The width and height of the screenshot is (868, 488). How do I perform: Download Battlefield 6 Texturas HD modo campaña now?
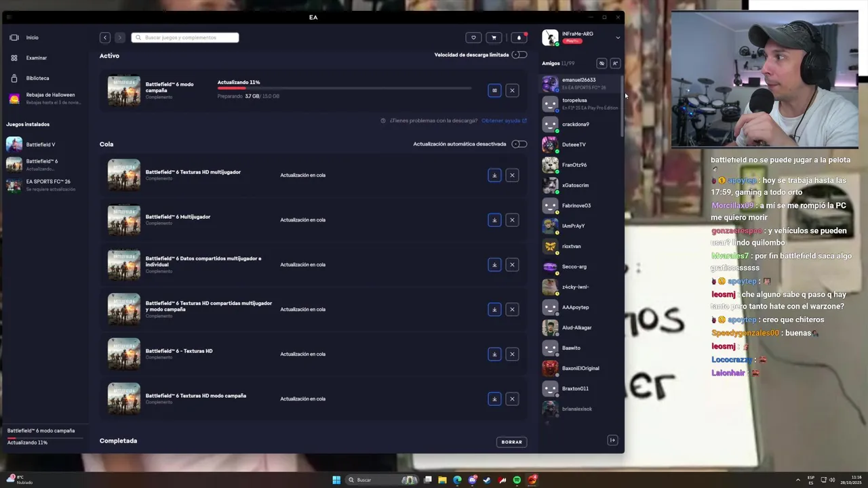[494, 399]
